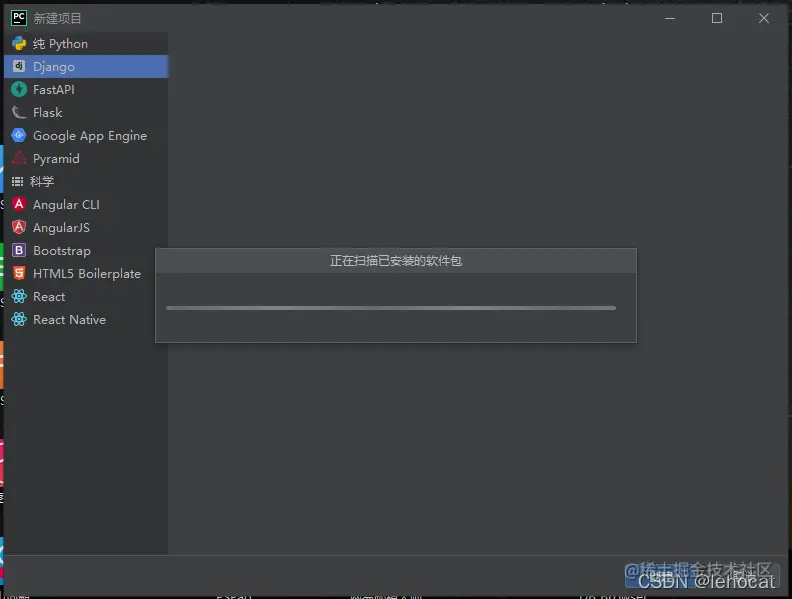Viewport: 792px width, 599px height.
Task: Click the HTML5 Boilerplate icon
Action: pos(19,273)
